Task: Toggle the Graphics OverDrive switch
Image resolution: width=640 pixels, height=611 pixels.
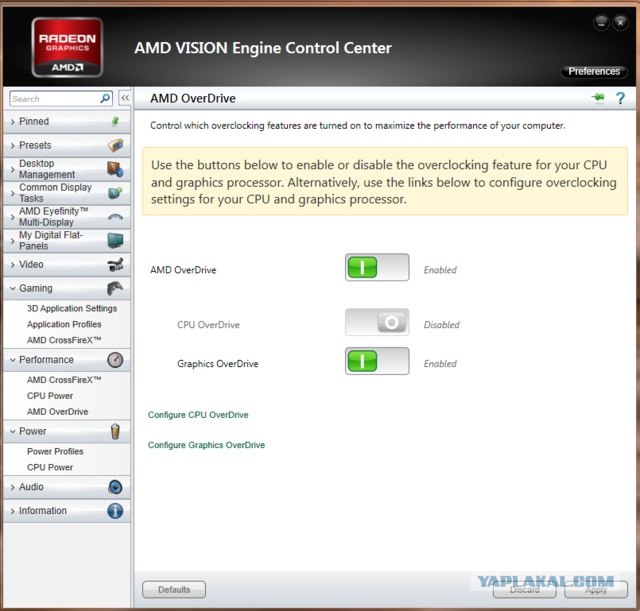Action: 377,361
